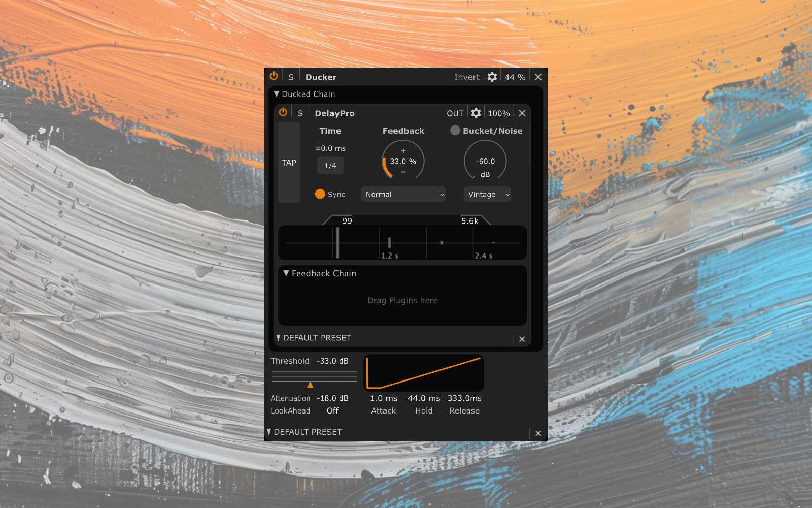Image resolution: width=812 pixels, height=508 pixels.
Task: Collapse the Feedback Chain section
Action: tap(286, 273)
